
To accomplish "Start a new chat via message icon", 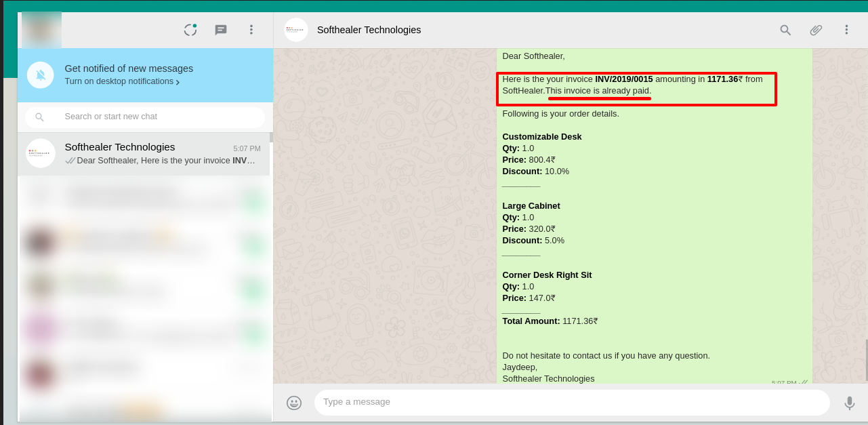I will (x=221, y=30).
